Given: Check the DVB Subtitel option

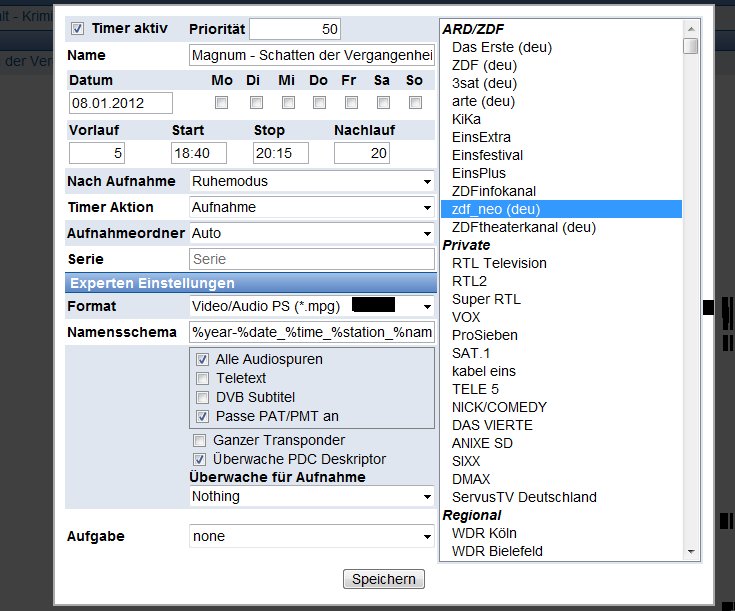Looking at the screenshot, I should [x=202, y=397].
